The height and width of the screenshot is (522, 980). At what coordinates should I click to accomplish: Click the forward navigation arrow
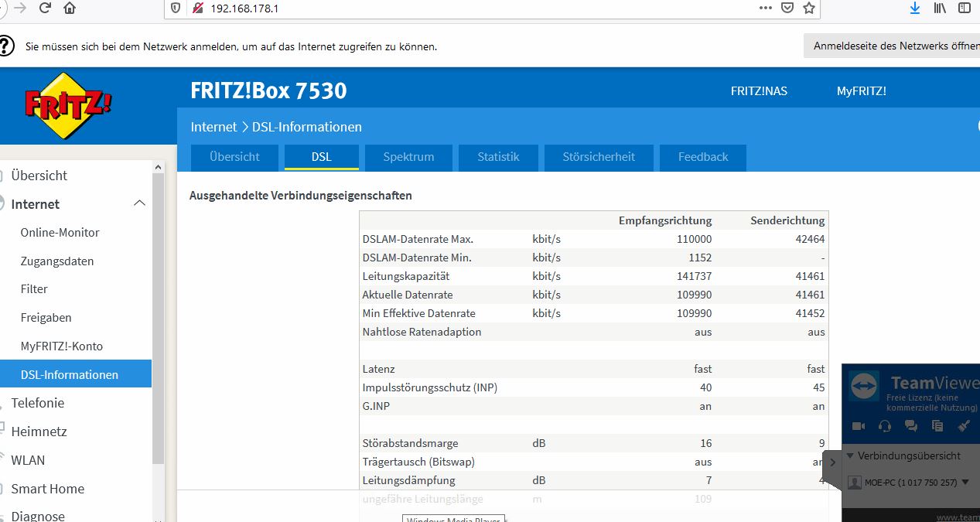click(x=20, y=8)
